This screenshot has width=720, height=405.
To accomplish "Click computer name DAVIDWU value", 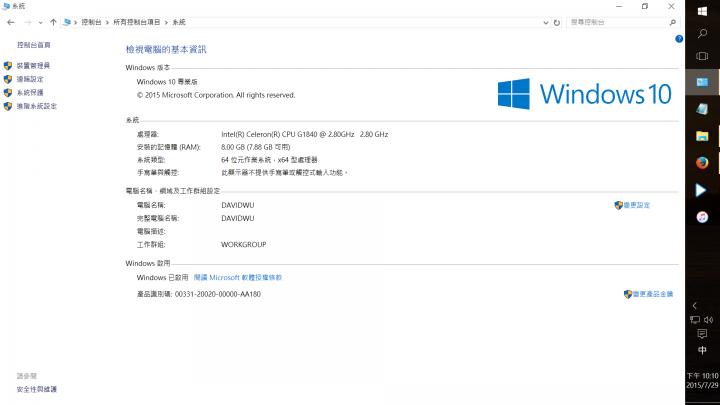I will [x=237, y=205].
